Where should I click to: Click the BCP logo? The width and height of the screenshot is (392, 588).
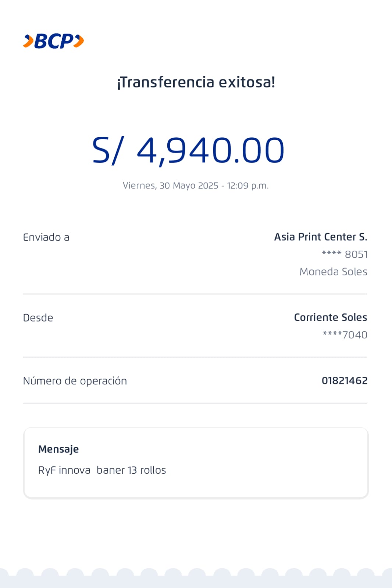tap(54, 41)
